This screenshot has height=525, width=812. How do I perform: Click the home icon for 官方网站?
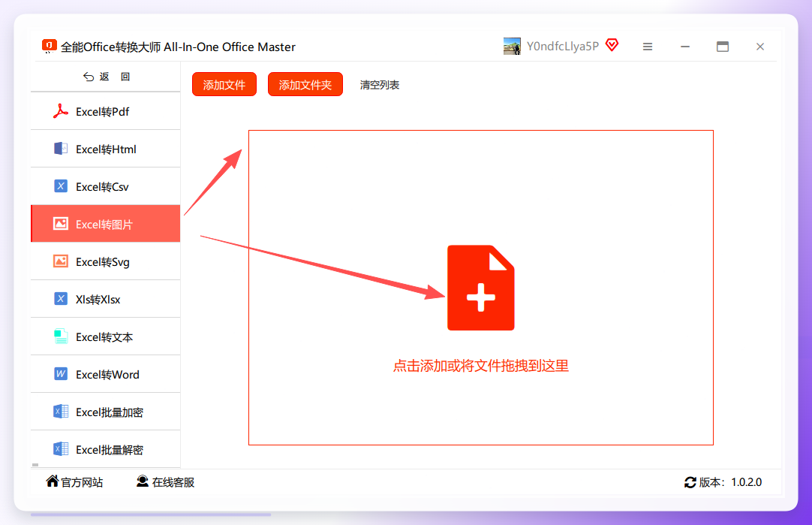point(52,481)
